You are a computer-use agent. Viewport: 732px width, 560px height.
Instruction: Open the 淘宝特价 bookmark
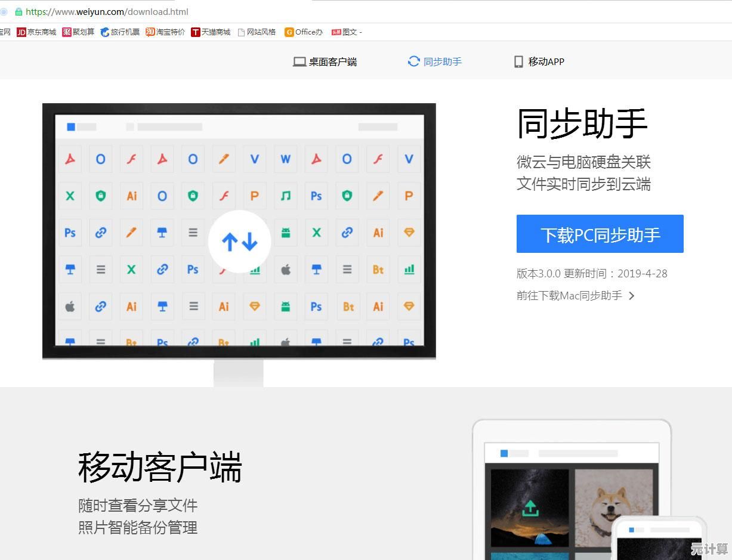coord(165,32)
